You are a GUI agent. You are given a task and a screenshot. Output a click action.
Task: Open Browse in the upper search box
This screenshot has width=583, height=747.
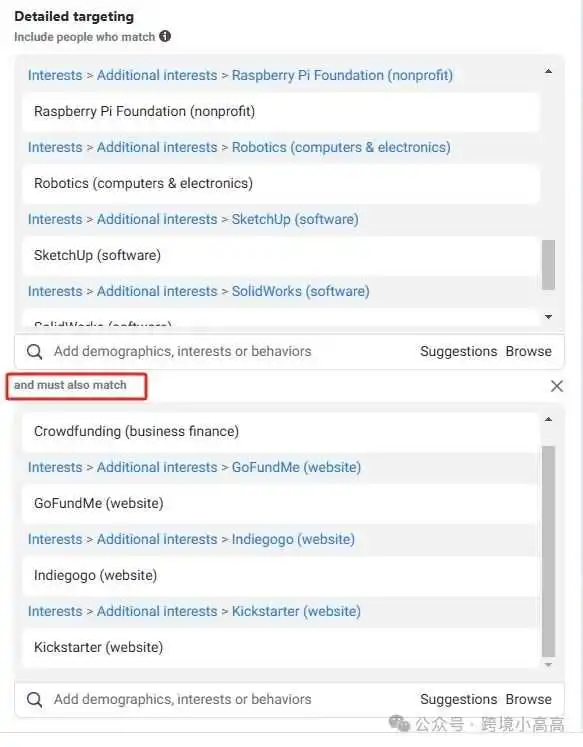529,352
